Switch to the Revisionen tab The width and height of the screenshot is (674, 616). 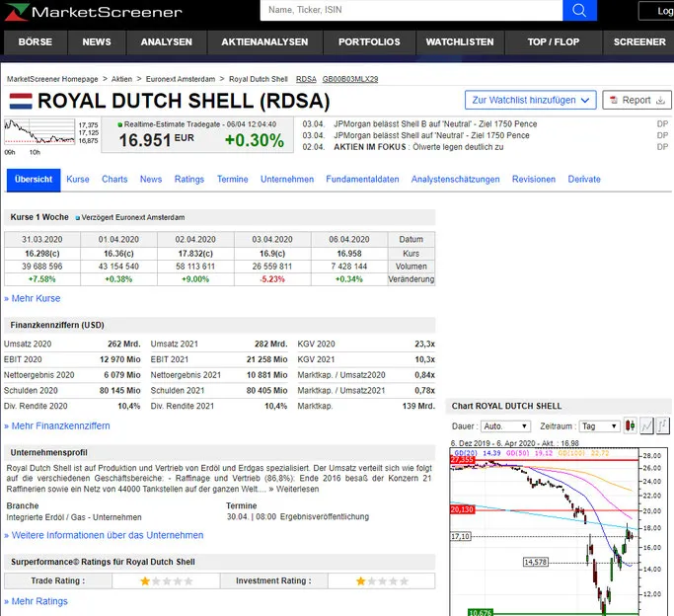(x=534, y=180)
